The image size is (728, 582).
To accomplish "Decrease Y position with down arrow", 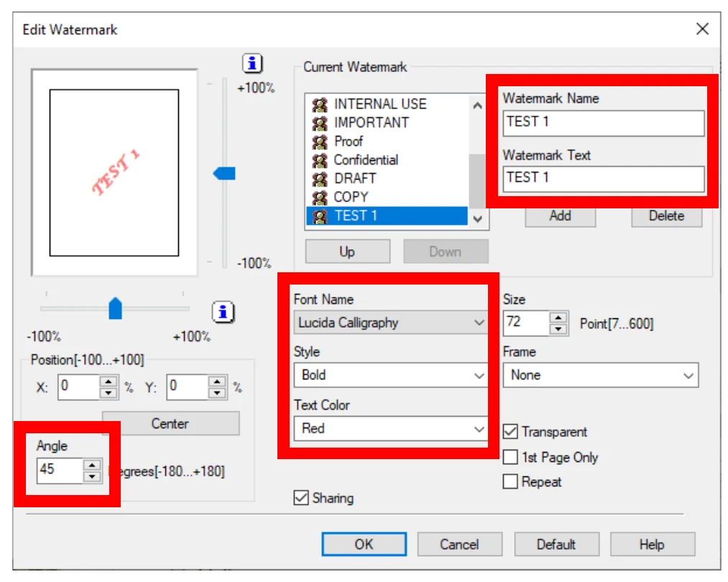I will click(217, 393).
